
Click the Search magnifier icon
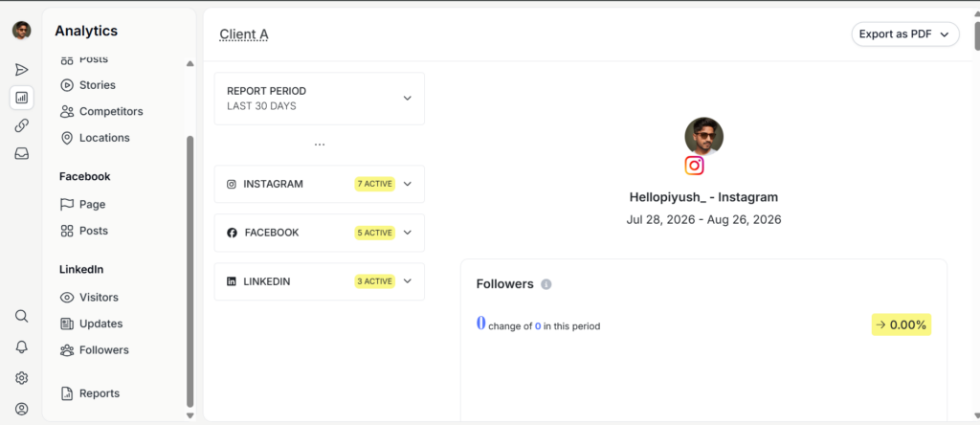[21, 316]
